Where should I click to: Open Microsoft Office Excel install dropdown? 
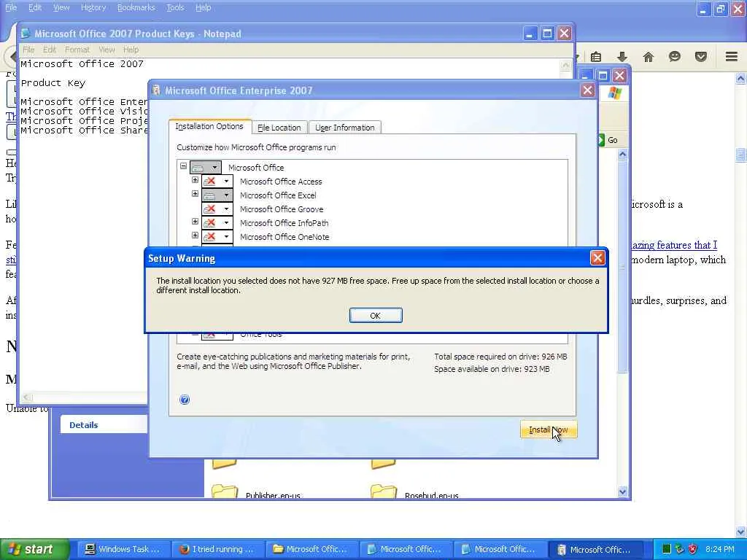[227, 195]
